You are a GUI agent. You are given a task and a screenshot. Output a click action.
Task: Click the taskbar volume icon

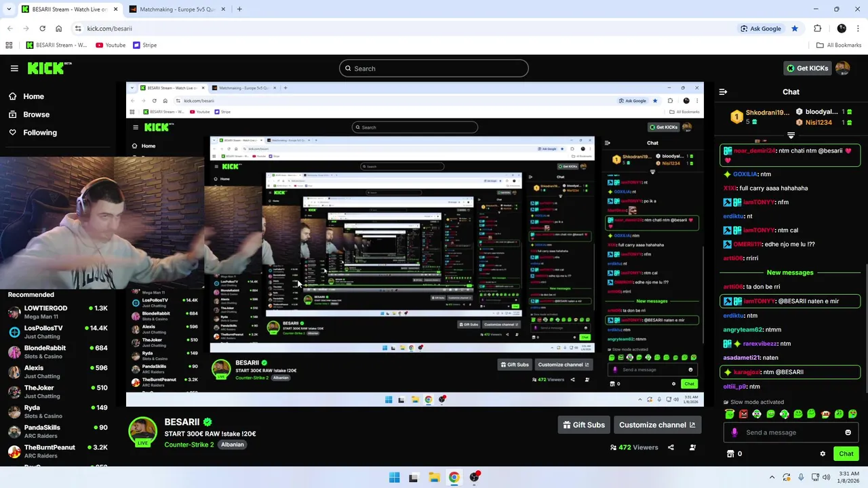(x=826, y=477)
